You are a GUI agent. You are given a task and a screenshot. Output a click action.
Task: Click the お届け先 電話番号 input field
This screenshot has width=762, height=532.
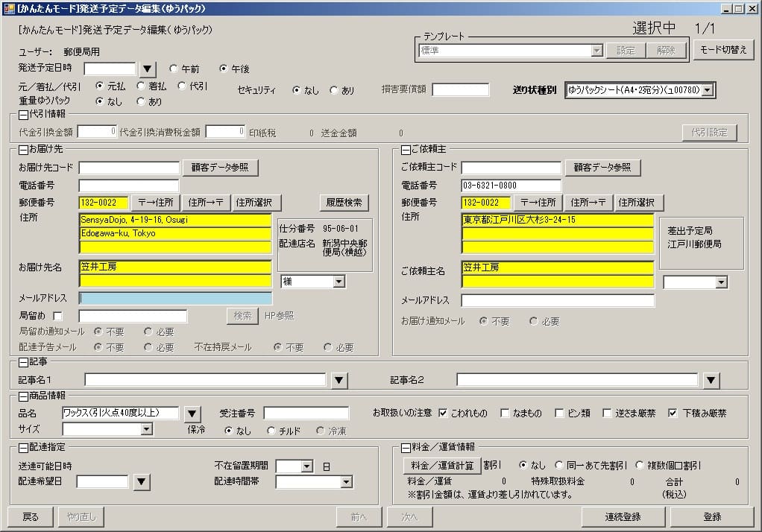click(129, 186)
